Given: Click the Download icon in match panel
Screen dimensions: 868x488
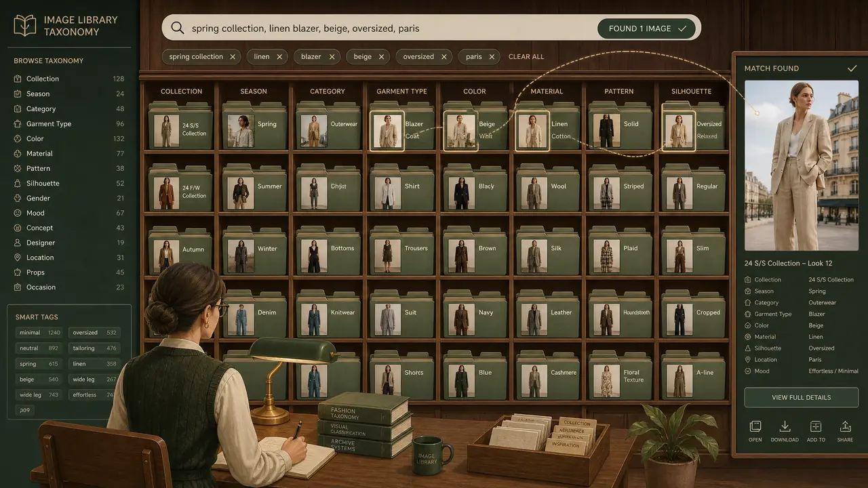Looking at the screenshot, I should click(785, 426).
